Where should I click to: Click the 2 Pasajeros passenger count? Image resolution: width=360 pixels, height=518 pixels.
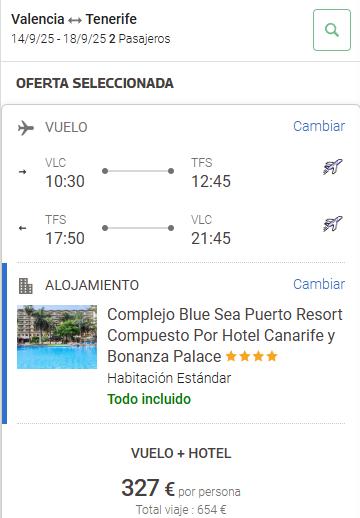pyautogui.click(x=140, y=39)
